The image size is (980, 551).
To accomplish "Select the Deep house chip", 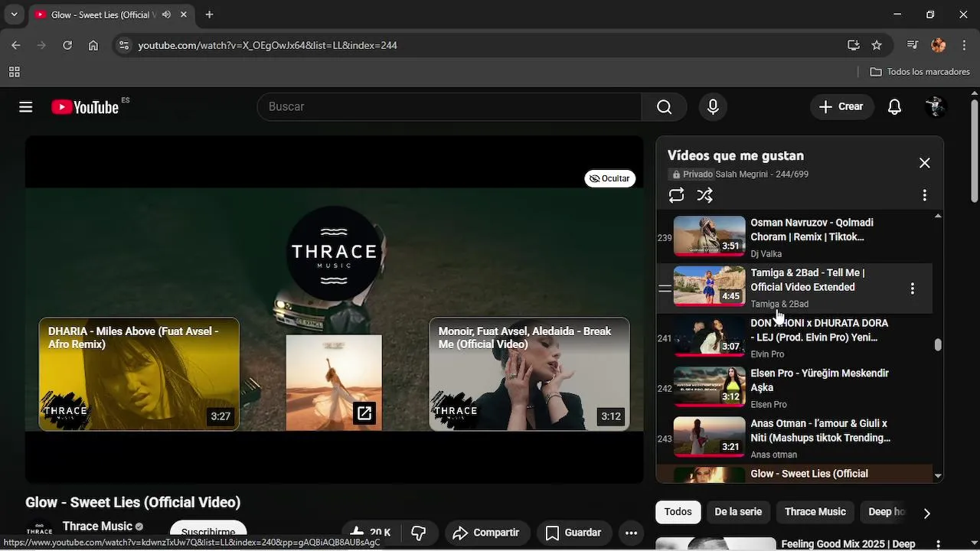I will tap(887, 512).
